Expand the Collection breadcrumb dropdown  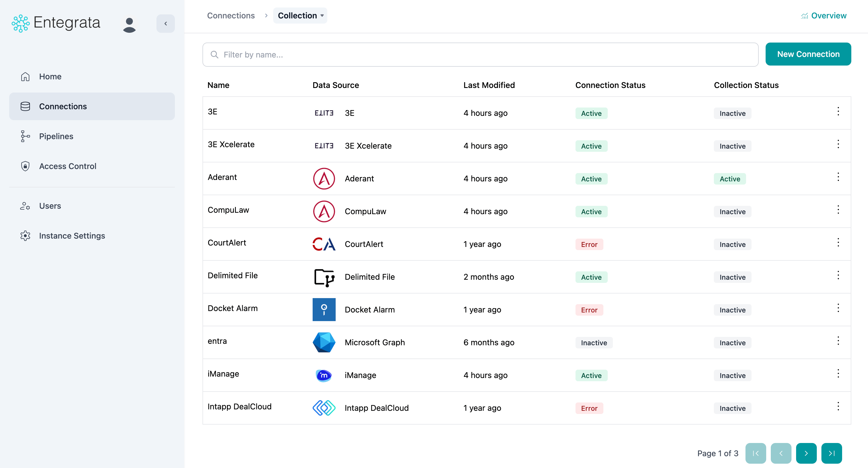[300, 16]
